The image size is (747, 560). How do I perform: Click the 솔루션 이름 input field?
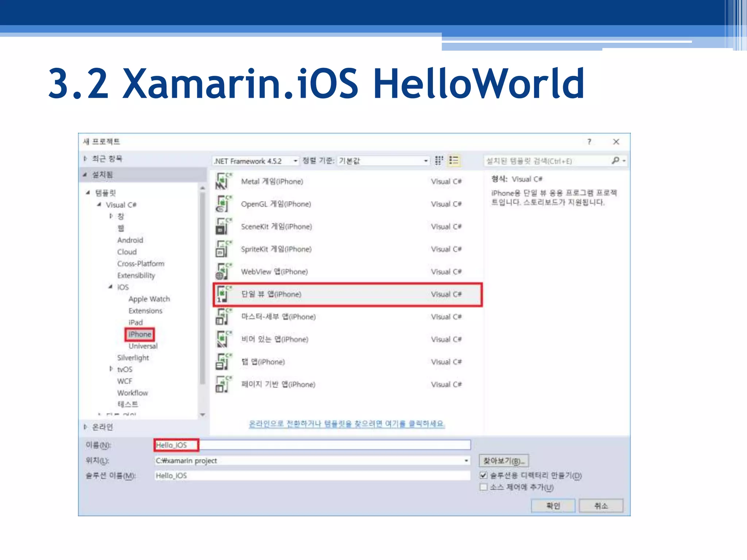(312, 475)
